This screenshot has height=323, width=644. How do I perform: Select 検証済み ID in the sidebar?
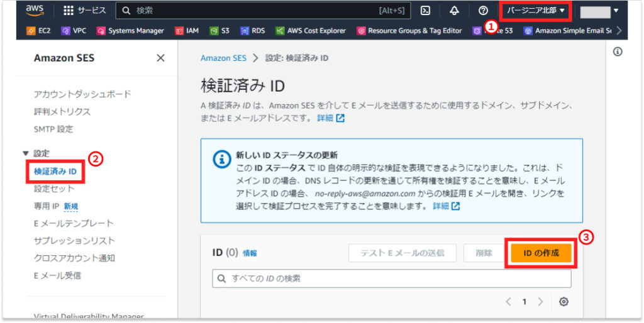(55, 172)
